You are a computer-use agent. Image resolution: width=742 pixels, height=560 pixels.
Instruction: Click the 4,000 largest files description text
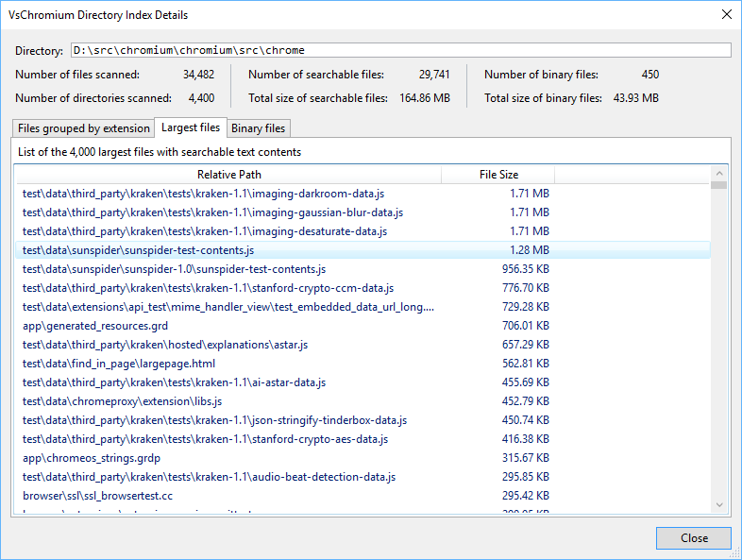[160, 152]
